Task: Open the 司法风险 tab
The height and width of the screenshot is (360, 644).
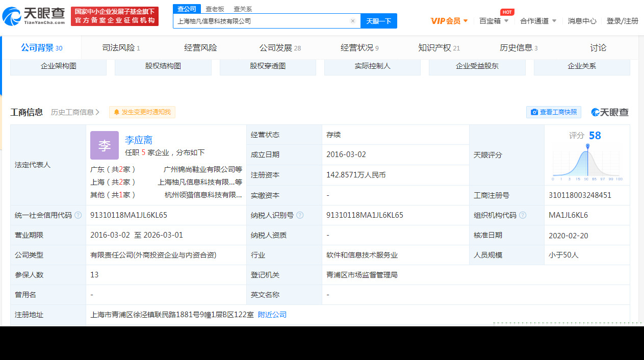Action: coord(121,48)
